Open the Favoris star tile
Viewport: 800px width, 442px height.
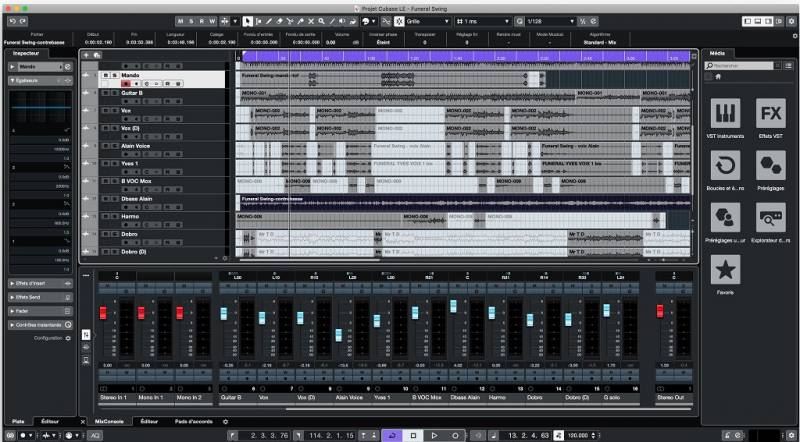[x=726, y=270]
